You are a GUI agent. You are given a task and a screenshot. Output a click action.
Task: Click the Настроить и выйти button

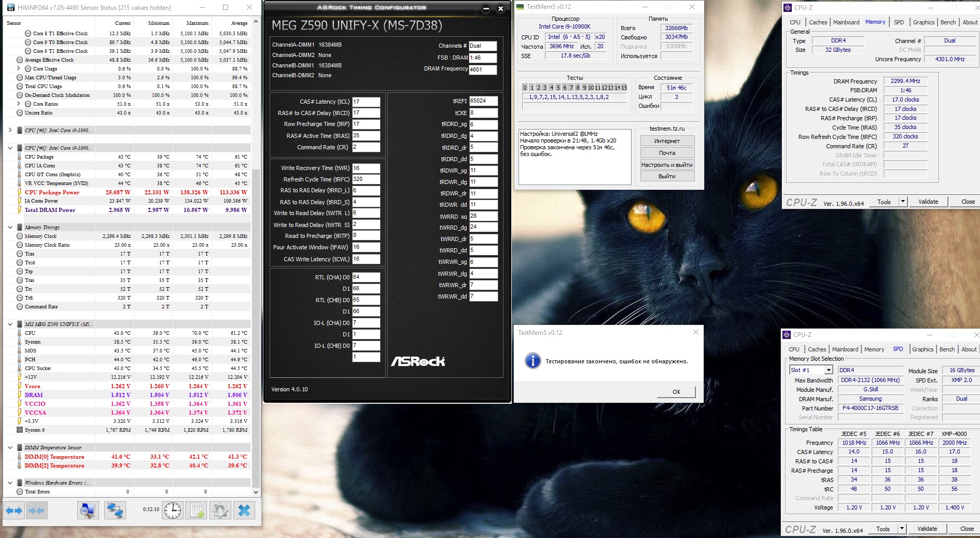tap(667, 165)
